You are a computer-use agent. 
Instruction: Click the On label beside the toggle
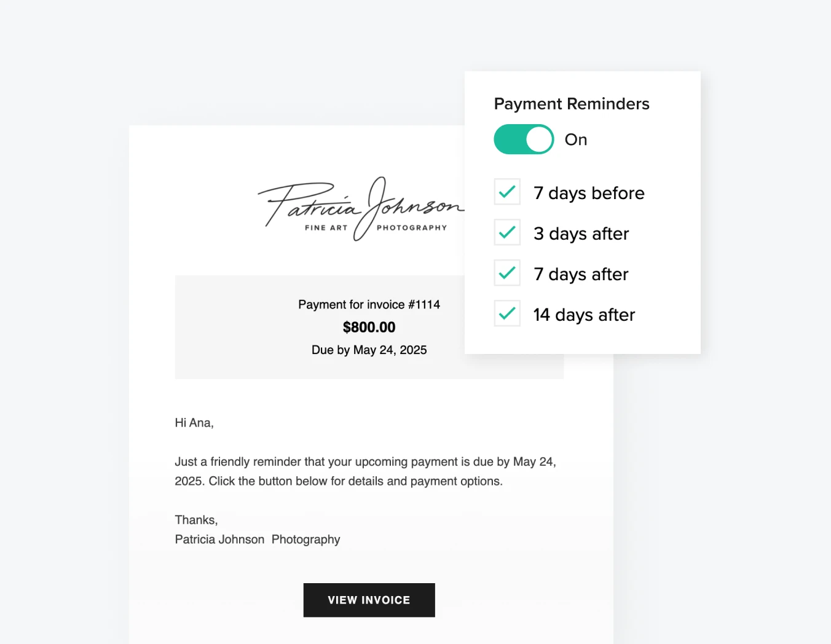pos(575,139)
